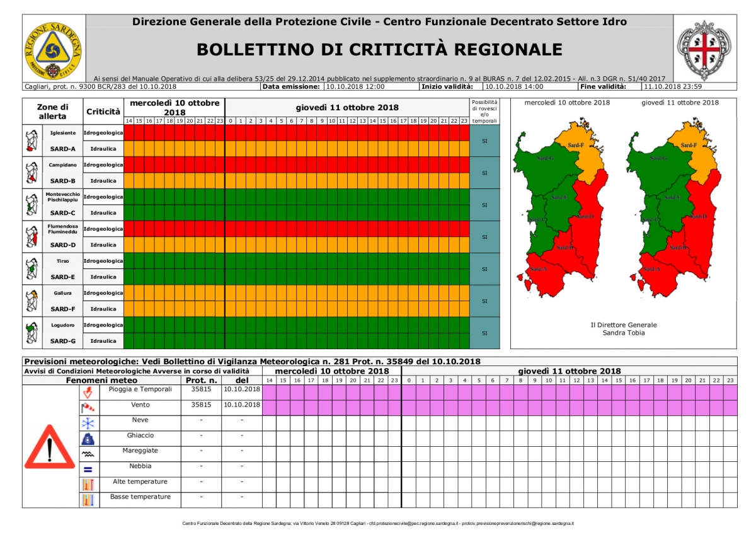Click the Montevecchio Pischilappiu zone mini-map icon
Screen dimensions: 756x535
tap(31, 204)
